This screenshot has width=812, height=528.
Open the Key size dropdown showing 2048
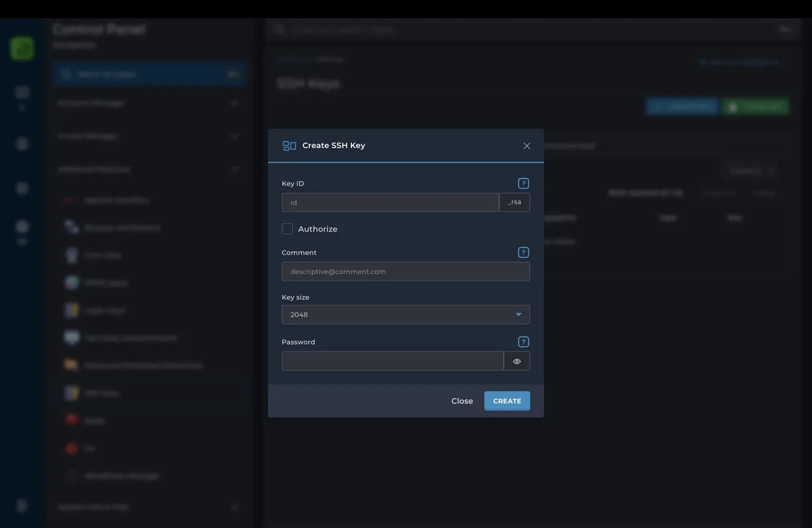tap(405, 315)
